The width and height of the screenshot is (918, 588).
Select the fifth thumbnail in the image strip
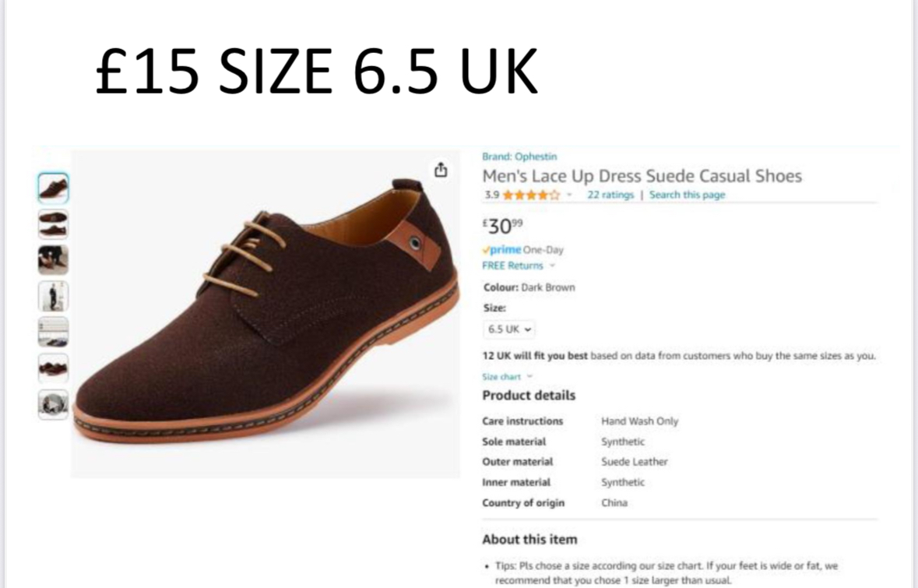(53, 332)
